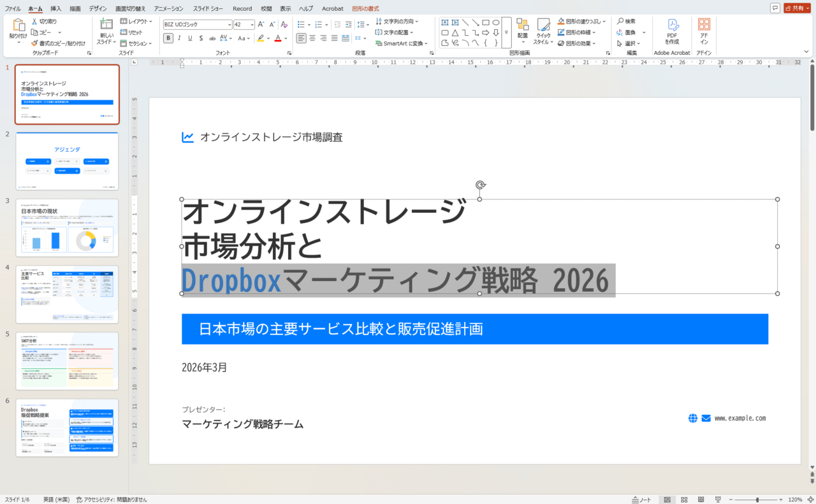
Task: Toggle italic formatting
Action: [x=179, y=38]
